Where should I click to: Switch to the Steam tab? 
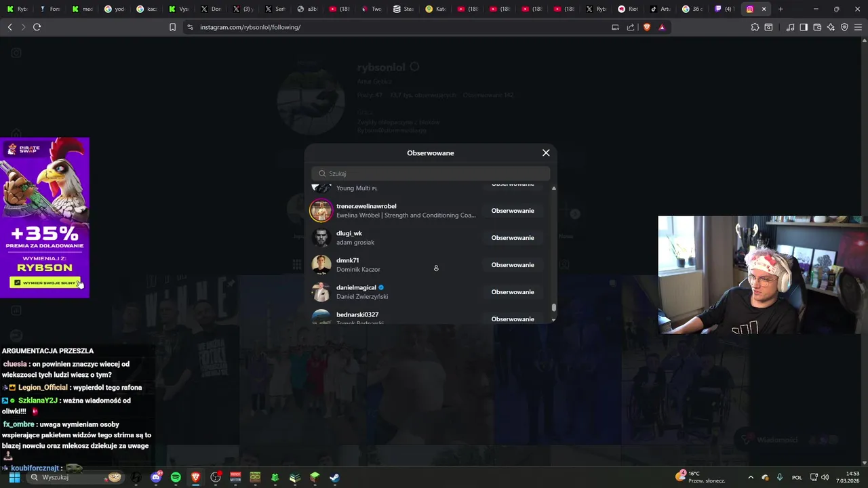point(403,9)
